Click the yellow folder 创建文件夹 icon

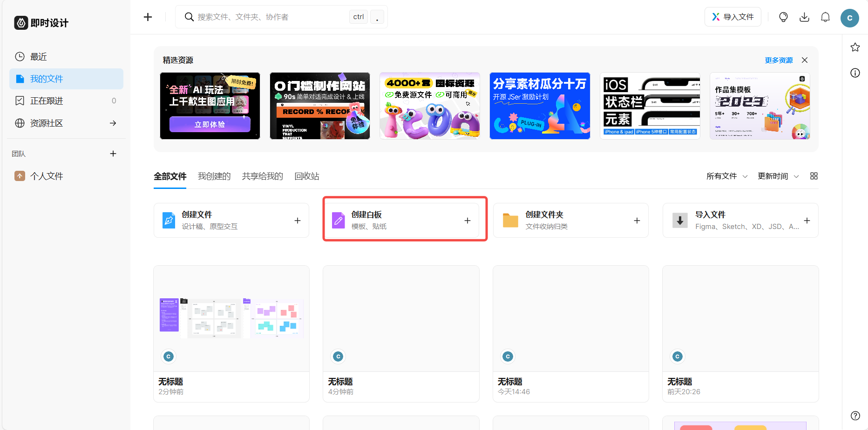point(510,220)
